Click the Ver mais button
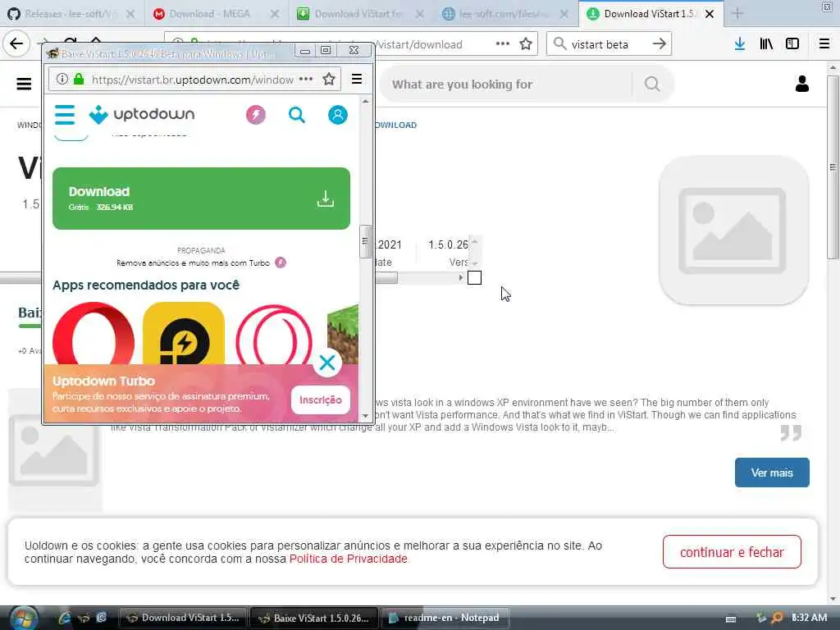This screenshot has width=840, height=630. [x=772, y=472]
